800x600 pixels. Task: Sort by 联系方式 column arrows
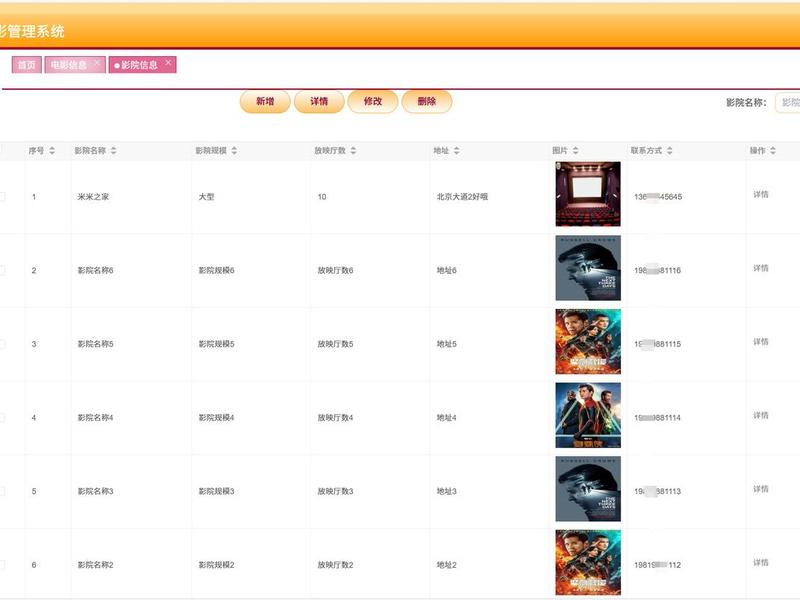pyautogui.click(x=669, y=151)
